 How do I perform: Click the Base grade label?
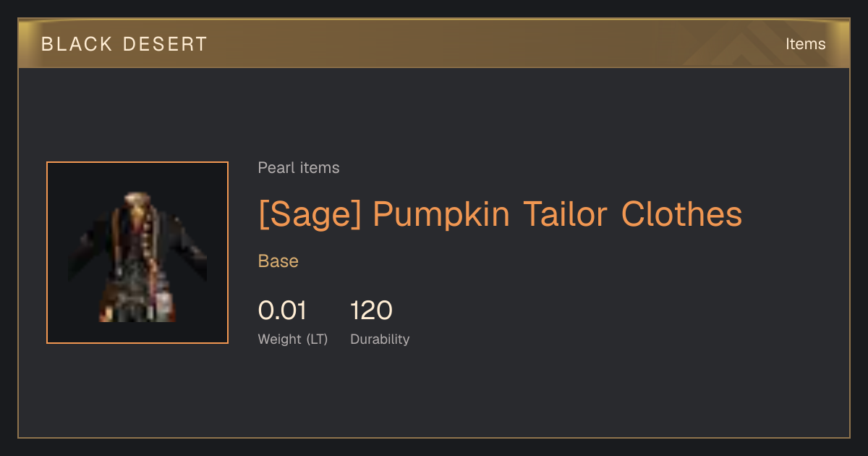[278, 261]
